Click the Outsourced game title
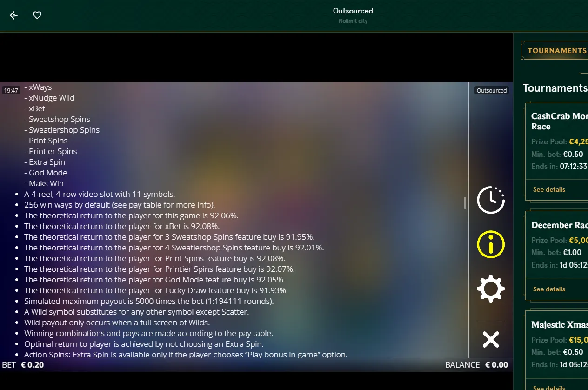Image resolution: width=588 pixels, height=390 pixels. coord(353,11)
